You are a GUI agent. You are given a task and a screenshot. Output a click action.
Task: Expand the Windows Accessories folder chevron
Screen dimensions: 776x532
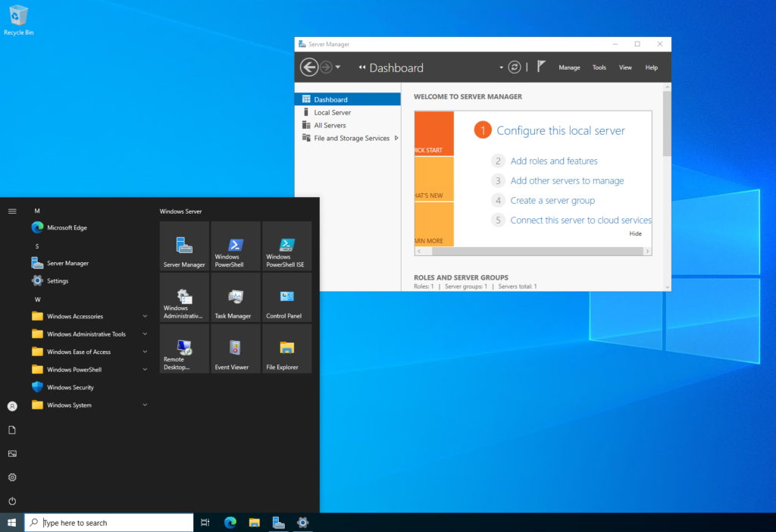(145, 316)
